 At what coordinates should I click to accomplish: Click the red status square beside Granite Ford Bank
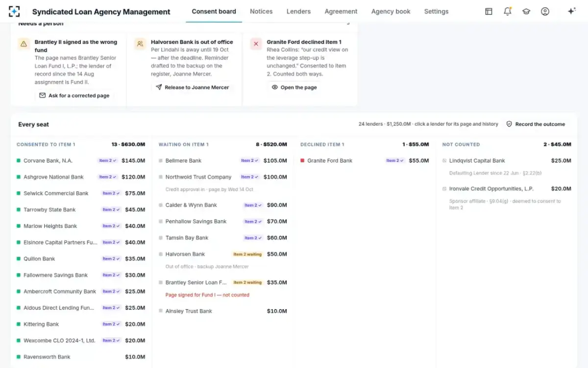coord(302,160)
